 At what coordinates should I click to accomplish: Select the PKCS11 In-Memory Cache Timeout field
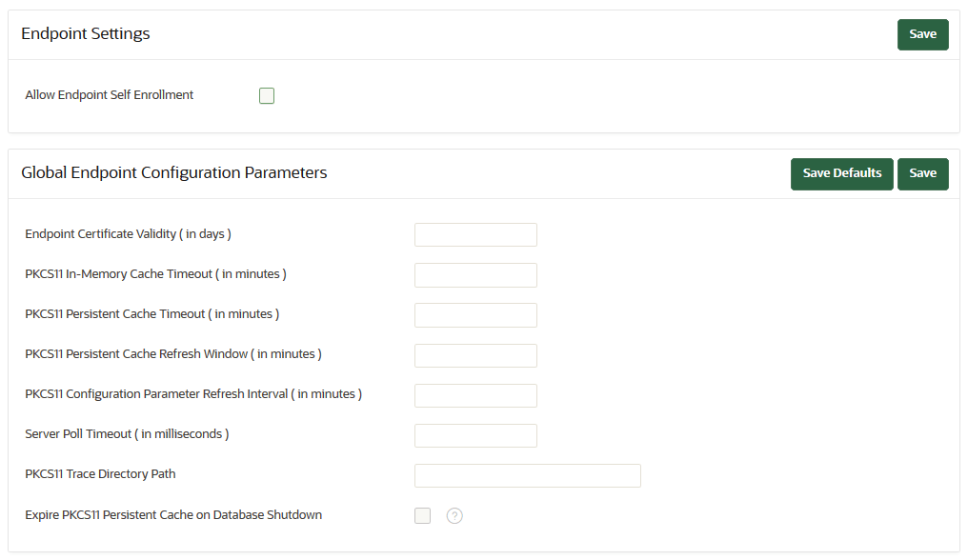pyautogui.click(x=475, y=274)
